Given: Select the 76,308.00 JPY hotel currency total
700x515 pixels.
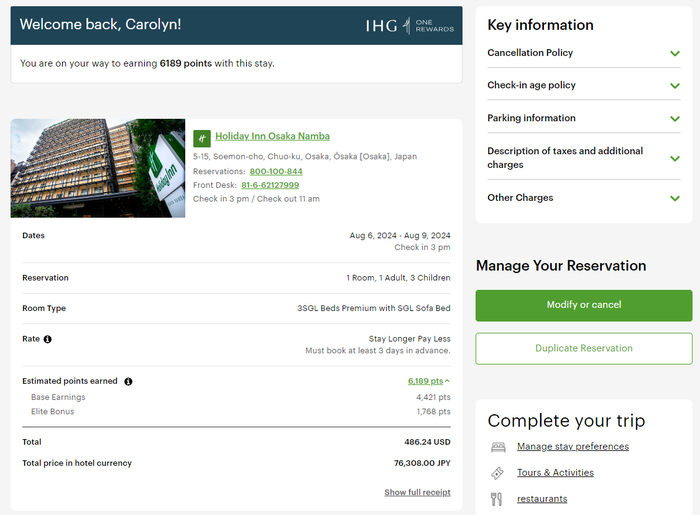Looking at the screenshot, I should [422, 463].
